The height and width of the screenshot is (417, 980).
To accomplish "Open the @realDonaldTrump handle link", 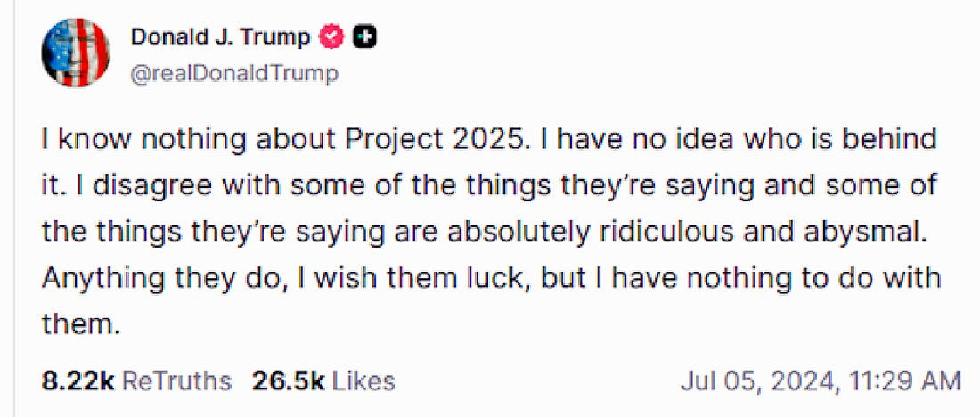I will (x=234, y=73).
